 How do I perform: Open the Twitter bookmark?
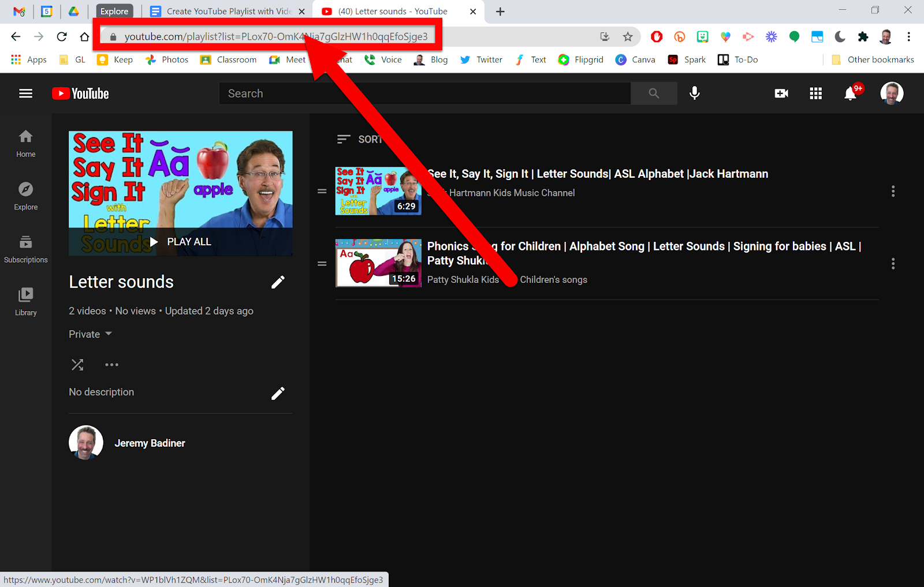pos(481,59)
